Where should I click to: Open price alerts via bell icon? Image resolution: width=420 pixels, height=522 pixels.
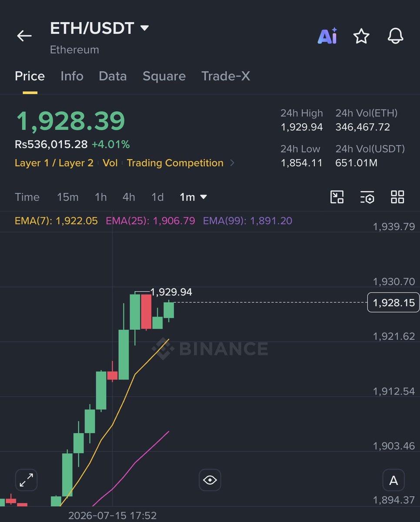396,36
